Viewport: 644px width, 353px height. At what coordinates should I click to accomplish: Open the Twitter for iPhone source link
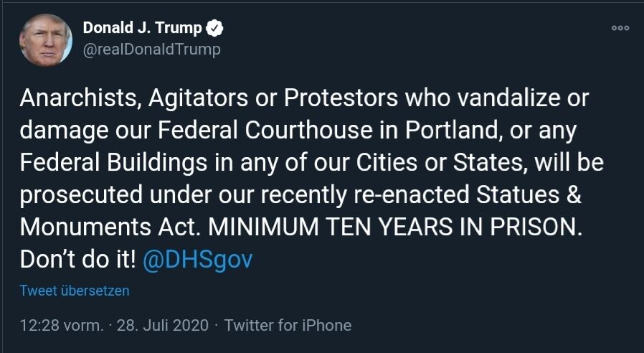click(x=288, y=325)
